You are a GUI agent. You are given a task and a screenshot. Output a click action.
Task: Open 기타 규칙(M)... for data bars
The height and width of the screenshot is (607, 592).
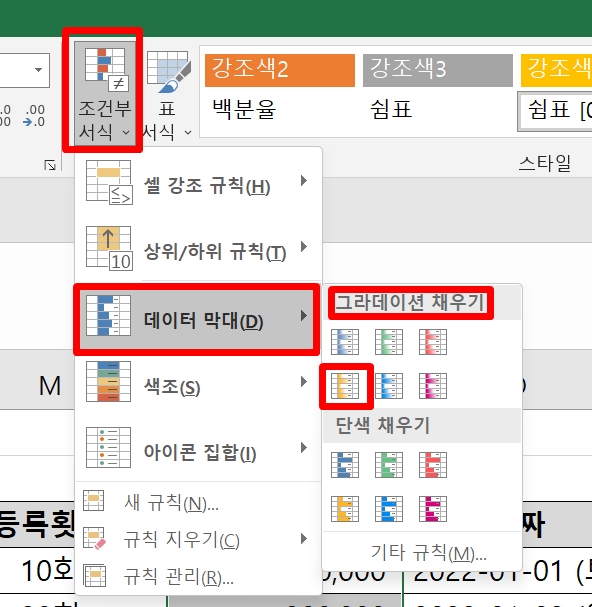[x=422, y=552]
